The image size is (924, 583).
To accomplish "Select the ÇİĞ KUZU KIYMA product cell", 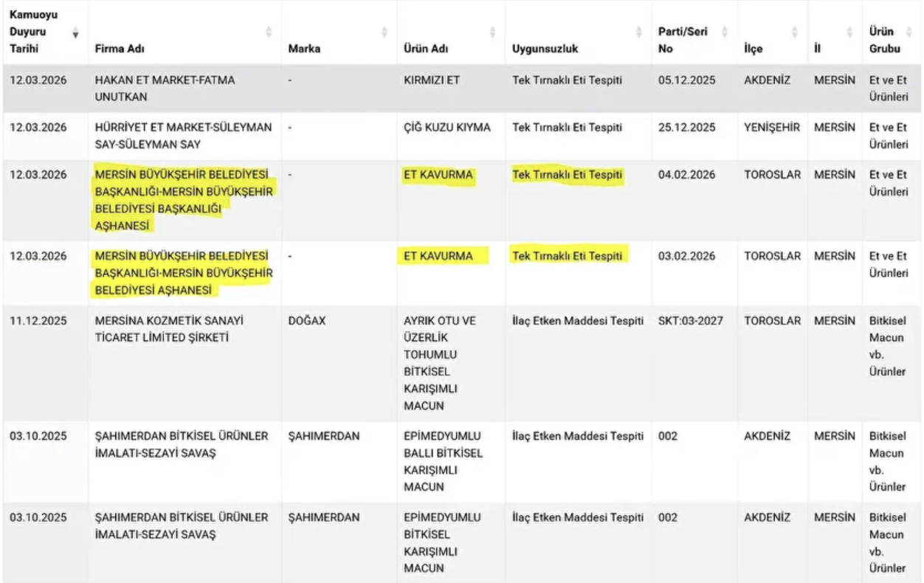I will pyautogui.click(x=447, y=128).
